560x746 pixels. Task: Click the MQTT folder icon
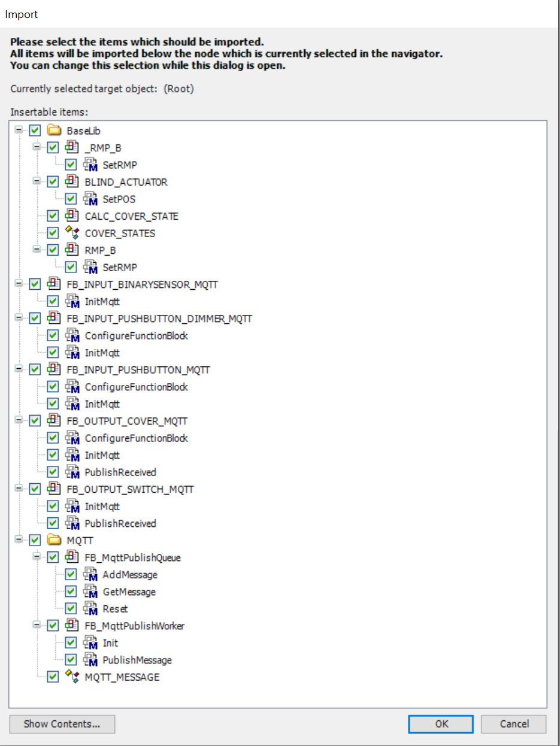(x=54, y=540)
